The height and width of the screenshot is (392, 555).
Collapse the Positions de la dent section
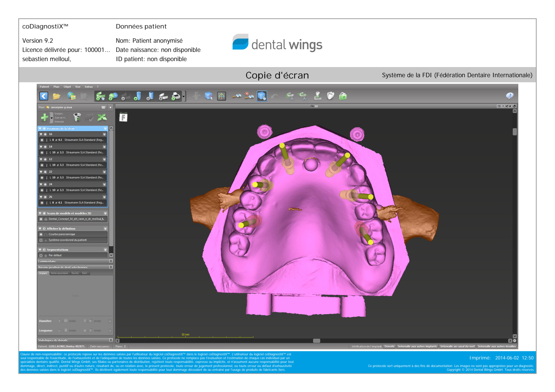pos(40,129)
